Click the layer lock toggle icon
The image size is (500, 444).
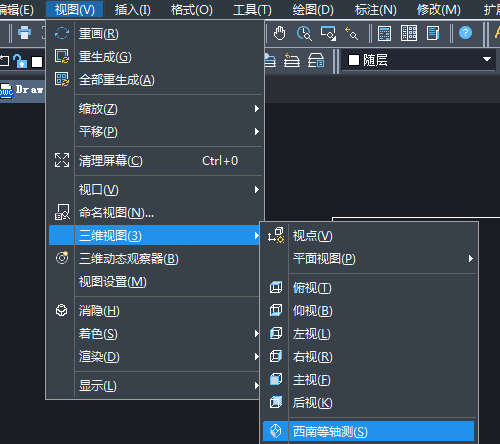pyautogui.click(x=20, y=61)
